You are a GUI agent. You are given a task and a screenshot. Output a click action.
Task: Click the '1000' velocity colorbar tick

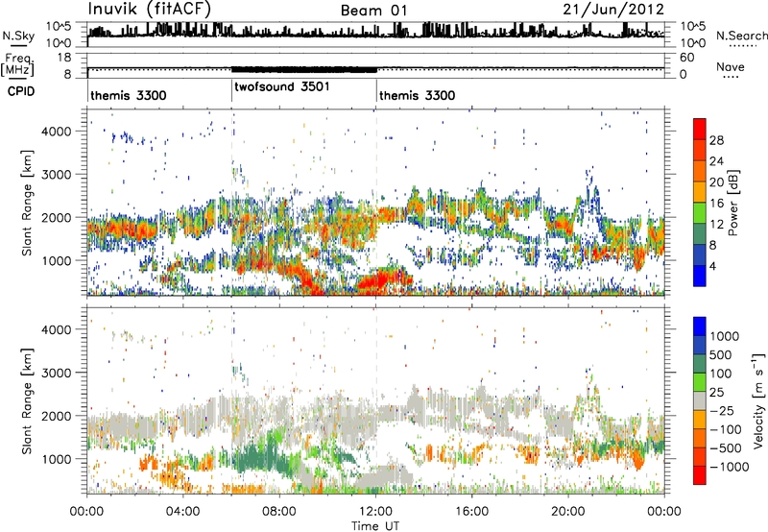(x=725, y=336)
